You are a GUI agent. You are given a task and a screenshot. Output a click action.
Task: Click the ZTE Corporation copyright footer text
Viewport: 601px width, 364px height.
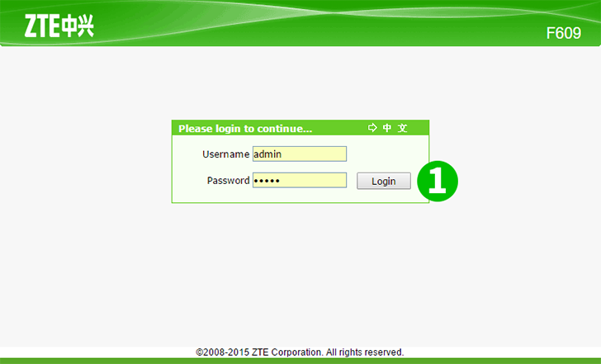tap(300, 352)
